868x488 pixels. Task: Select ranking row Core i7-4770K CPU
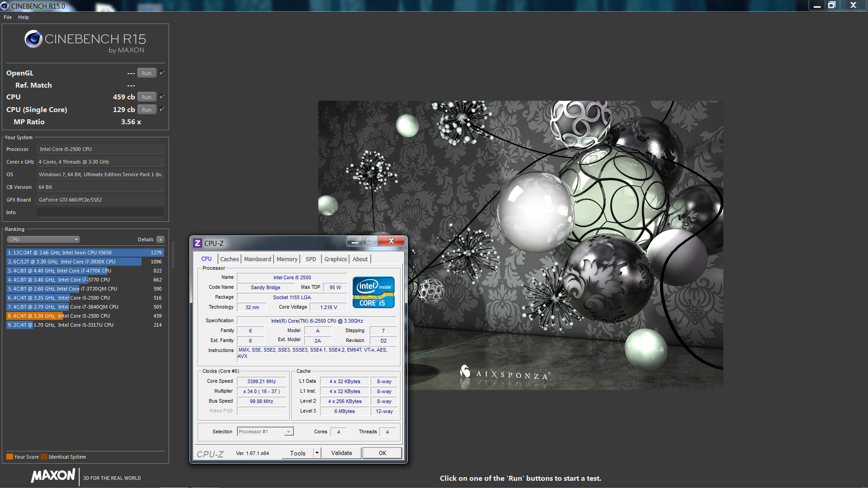click(x=85, y=271)
